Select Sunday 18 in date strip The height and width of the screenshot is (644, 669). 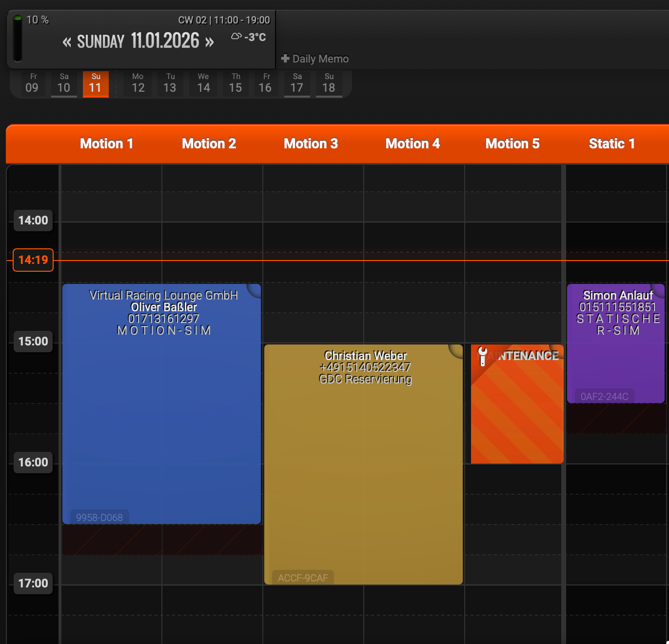tap(329, 83)
